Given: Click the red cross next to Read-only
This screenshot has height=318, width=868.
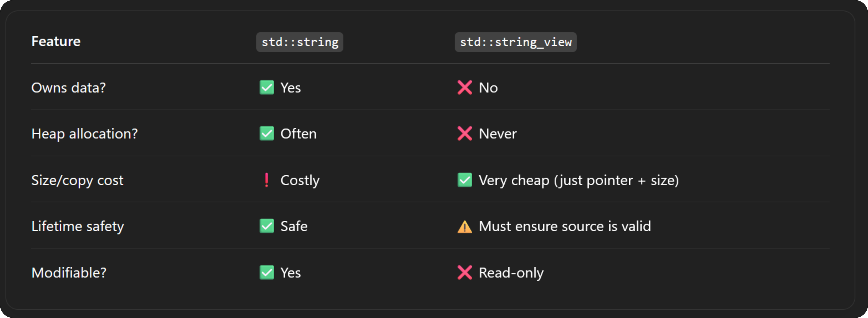Looking at the screenshot, I should click(465, 273).
